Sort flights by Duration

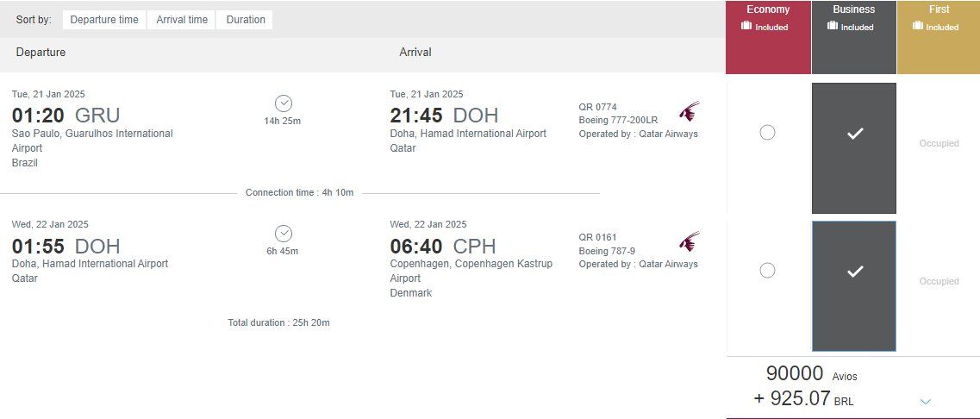246,20
